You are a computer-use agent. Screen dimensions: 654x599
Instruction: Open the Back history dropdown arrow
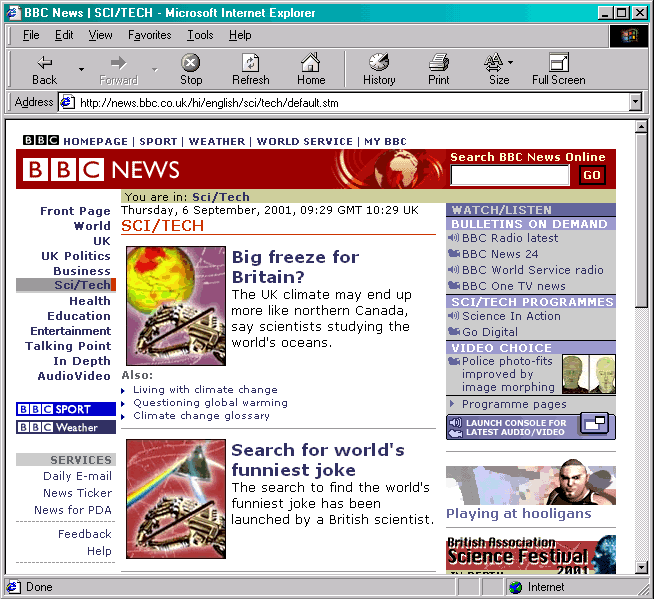pos(81,70)
